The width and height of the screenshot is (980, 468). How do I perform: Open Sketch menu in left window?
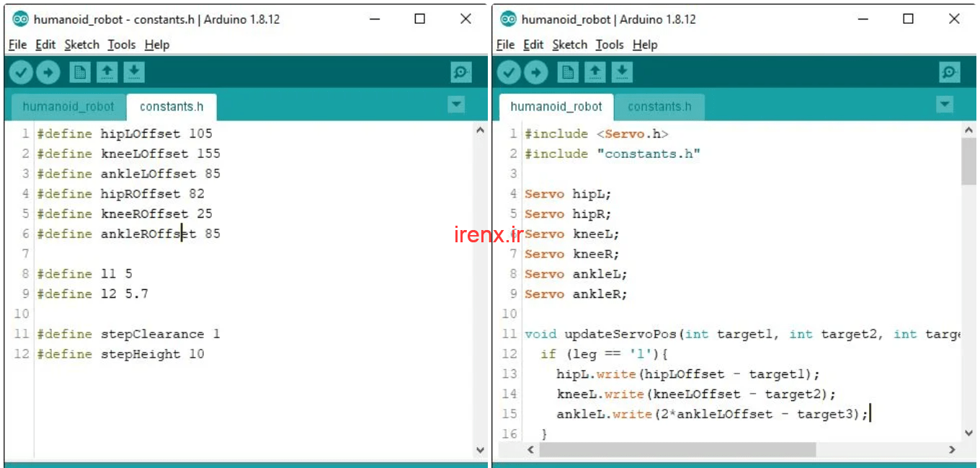tap(81, 45)
